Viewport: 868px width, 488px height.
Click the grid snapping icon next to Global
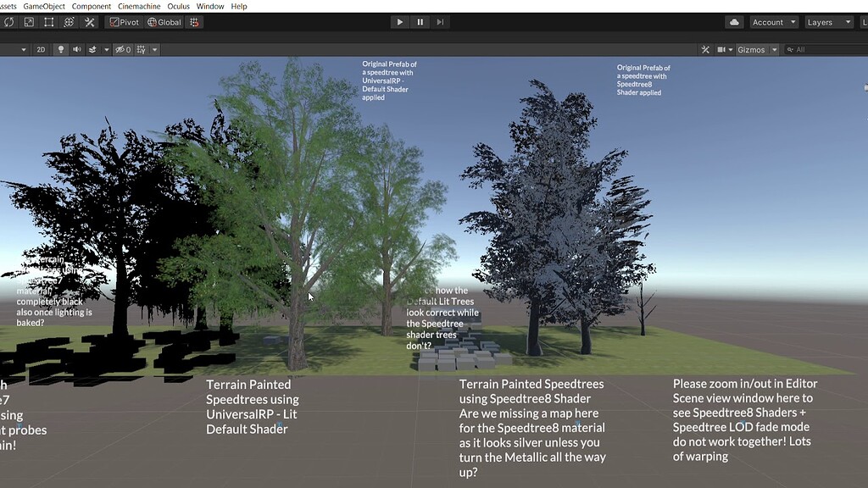(x=194, y=22)
